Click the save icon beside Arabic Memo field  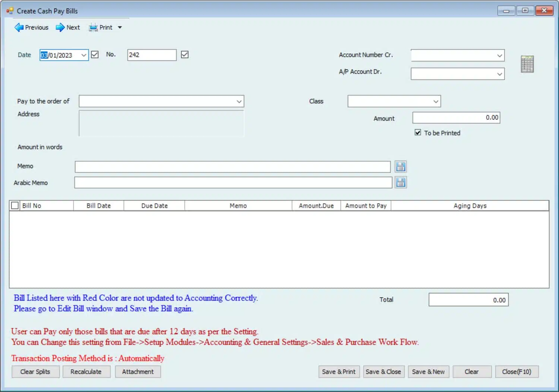pyautogui.click(x=401, y=182)
